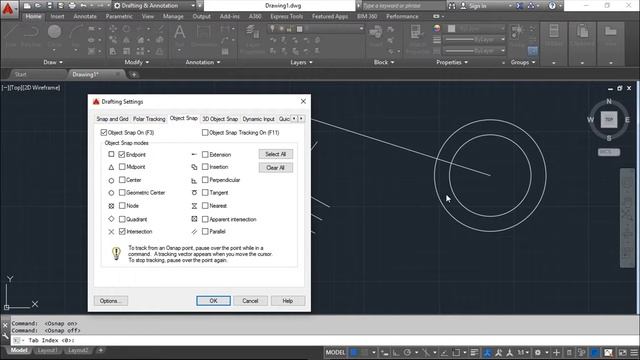Expand the Draw panel dropdown
The height and width of the screenshot is (360, 640).
53,62
